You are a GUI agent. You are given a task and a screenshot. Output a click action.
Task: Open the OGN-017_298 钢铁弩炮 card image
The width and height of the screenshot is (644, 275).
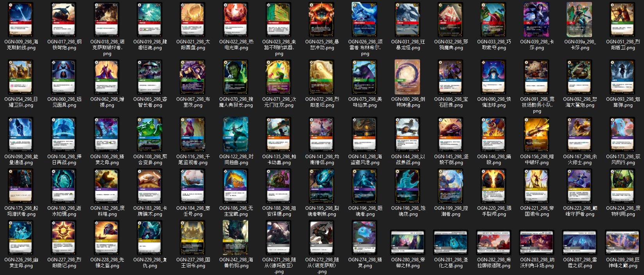[x=64, y=20]
